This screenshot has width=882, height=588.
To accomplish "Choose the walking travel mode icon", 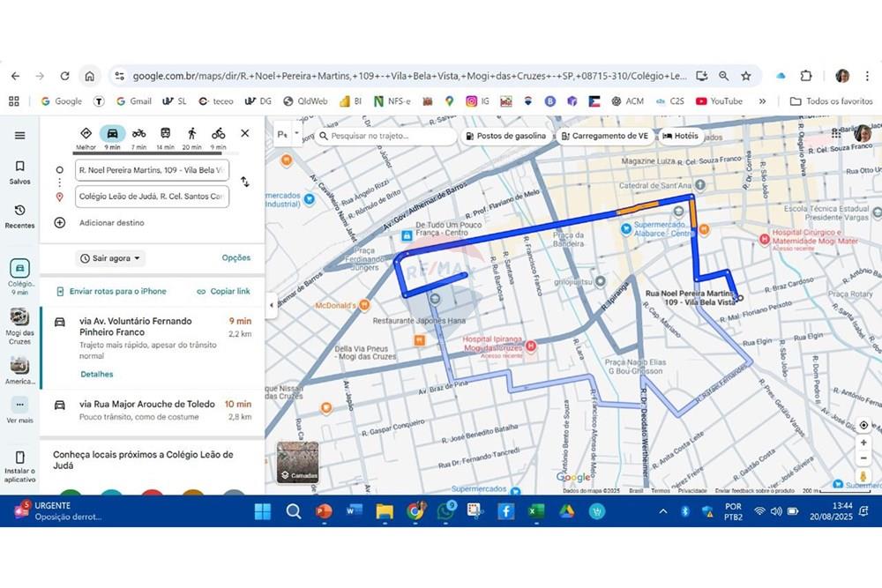I will (191, 134).
